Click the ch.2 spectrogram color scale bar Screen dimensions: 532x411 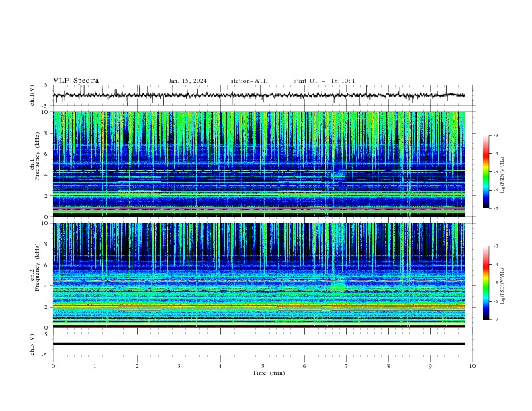tap(486, 283)
